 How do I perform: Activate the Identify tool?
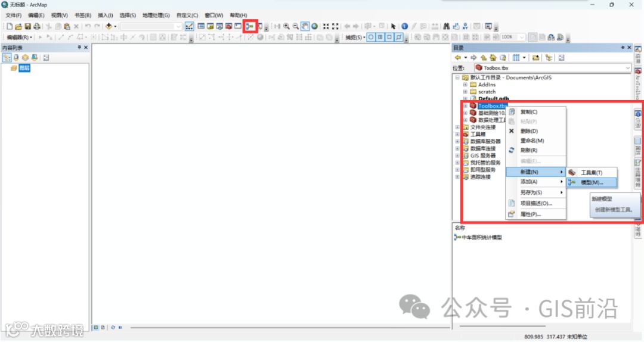pos(404,26)
